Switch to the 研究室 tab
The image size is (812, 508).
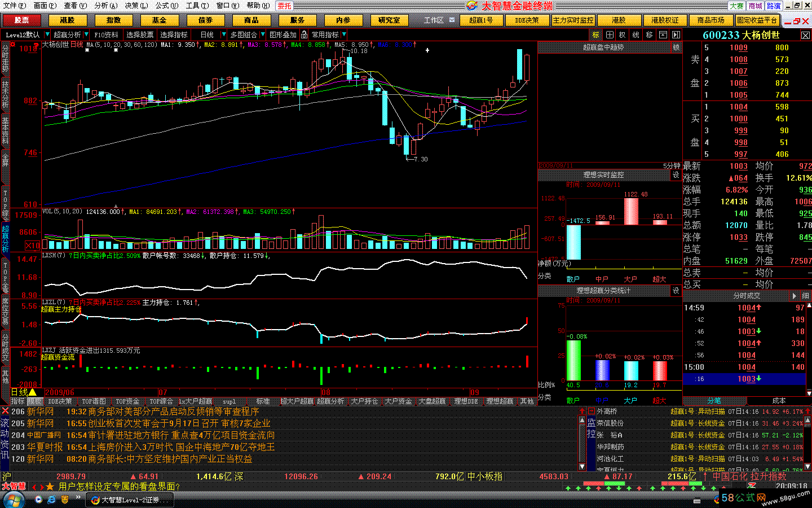pos(389,20)
